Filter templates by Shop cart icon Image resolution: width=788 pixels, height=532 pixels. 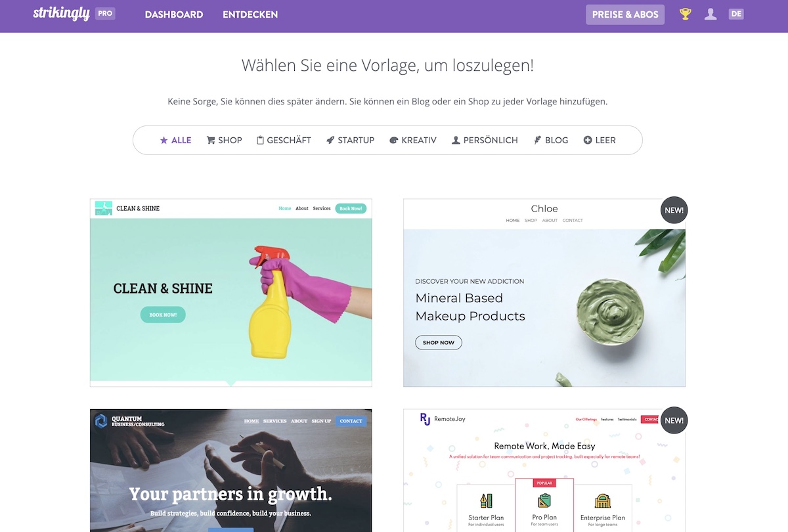tap(224, 140)
